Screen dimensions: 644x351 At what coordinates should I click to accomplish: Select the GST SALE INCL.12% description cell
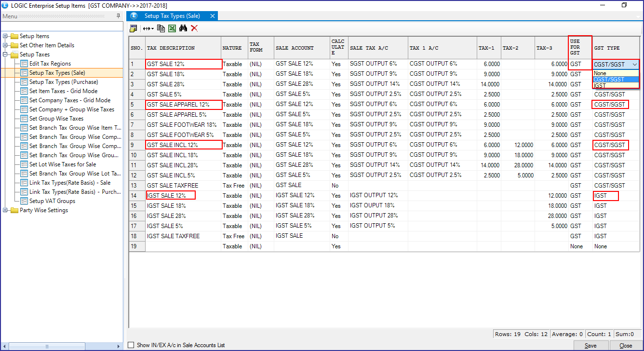(x=183, y=145)
